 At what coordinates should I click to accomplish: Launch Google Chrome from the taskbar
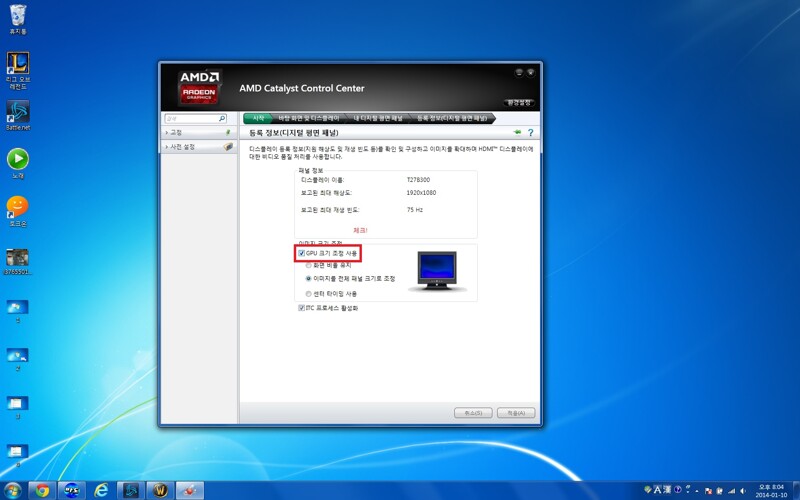[x=42, y=491]
